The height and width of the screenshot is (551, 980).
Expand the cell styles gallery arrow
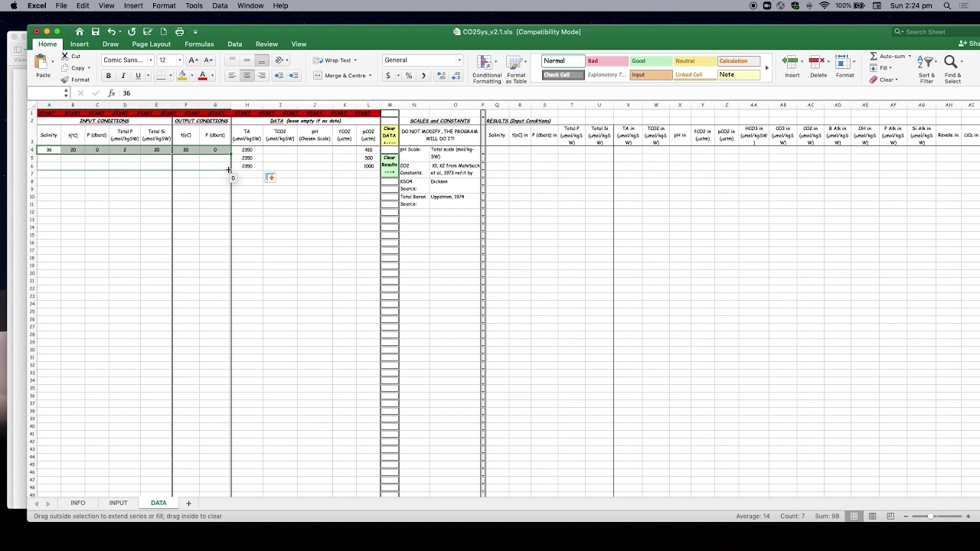[767, 68]
